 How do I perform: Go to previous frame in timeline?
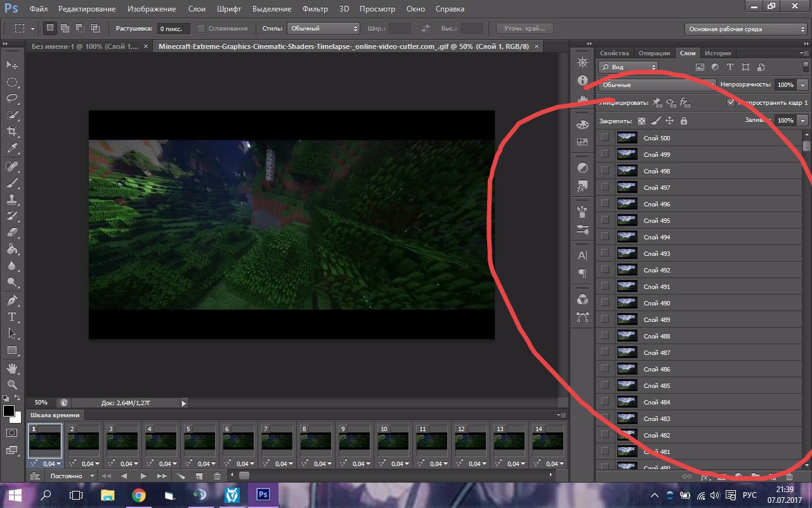tap(124, 476)
